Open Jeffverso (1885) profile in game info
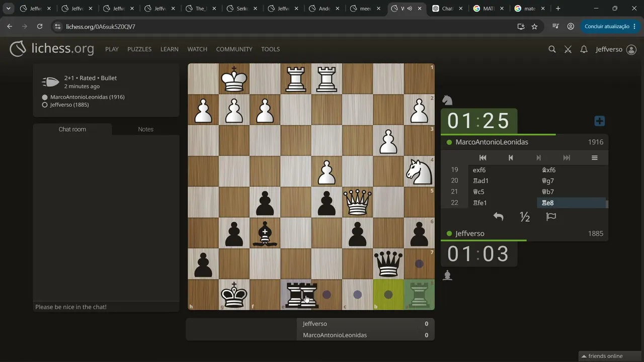 coord(69,105)
